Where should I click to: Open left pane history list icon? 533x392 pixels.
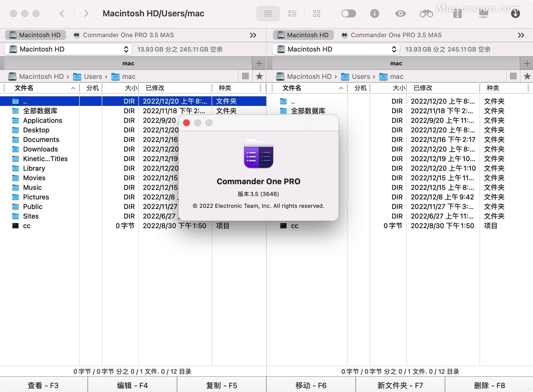[x=245, y=76]
